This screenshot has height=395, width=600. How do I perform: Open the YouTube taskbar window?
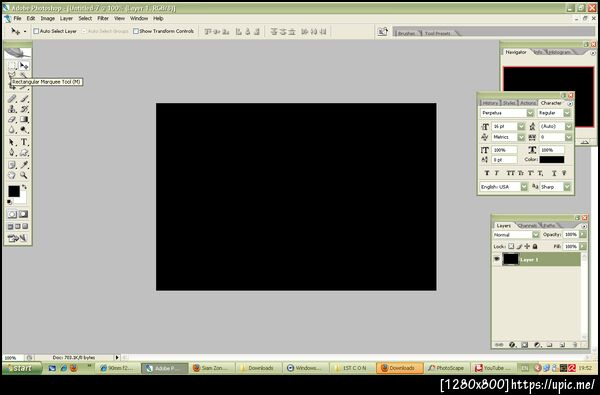(494, 368)
